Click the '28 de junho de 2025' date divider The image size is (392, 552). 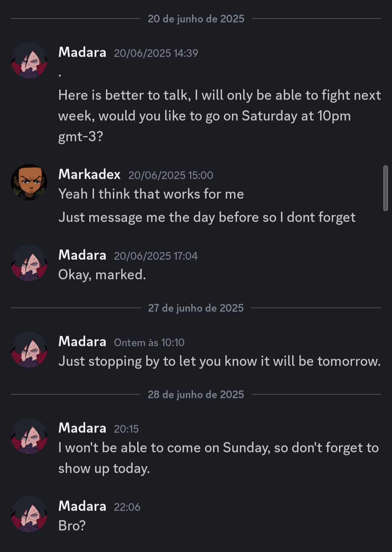[x=196, y=394]
